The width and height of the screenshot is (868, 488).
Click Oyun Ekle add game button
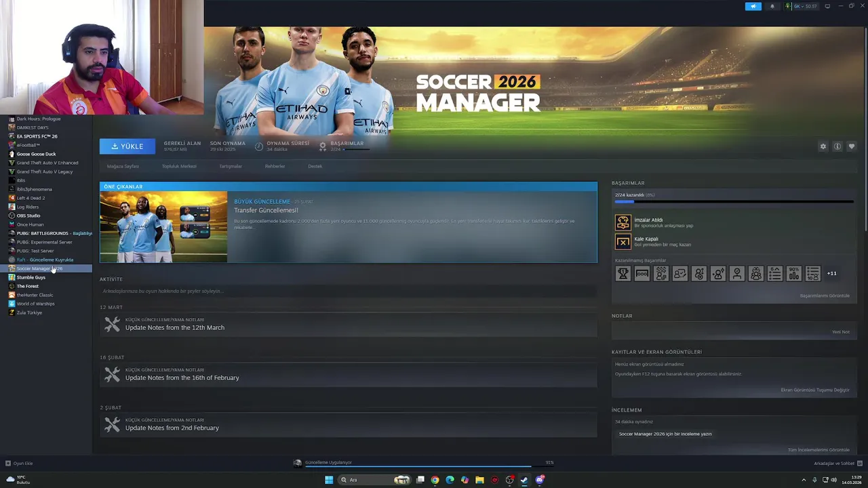pyautogui.click(x=19, y=463)
